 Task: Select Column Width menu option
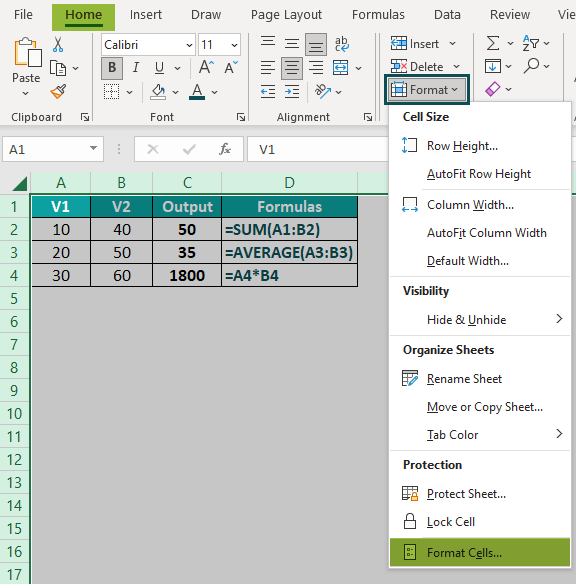(x=480, y=204)
